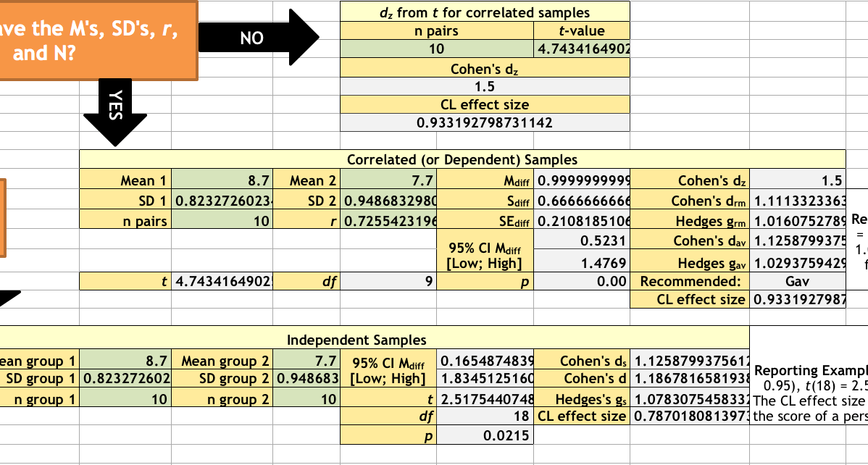Click the dz from t for correlated samples header
Image resolution: width=868 pixels, height=465 pixels.
pos(485,12)
